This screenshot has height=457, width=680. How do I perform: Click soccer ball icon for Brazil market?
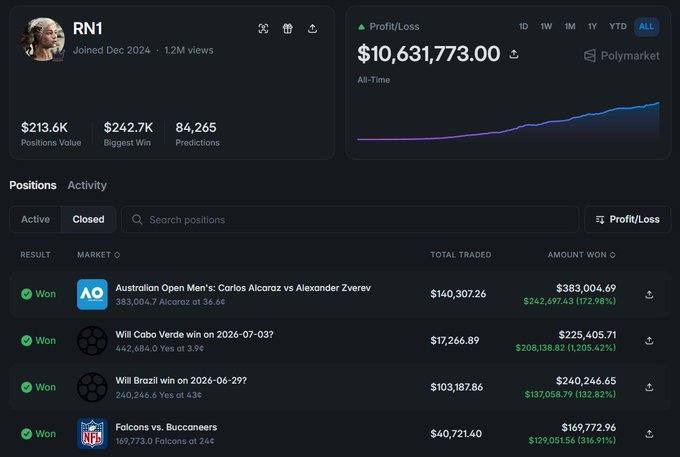pos(92,387)
